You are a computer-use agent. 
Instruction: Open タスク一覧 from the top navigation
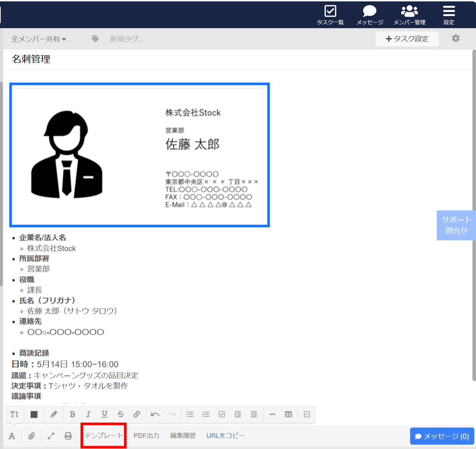[x=330, y=15]
